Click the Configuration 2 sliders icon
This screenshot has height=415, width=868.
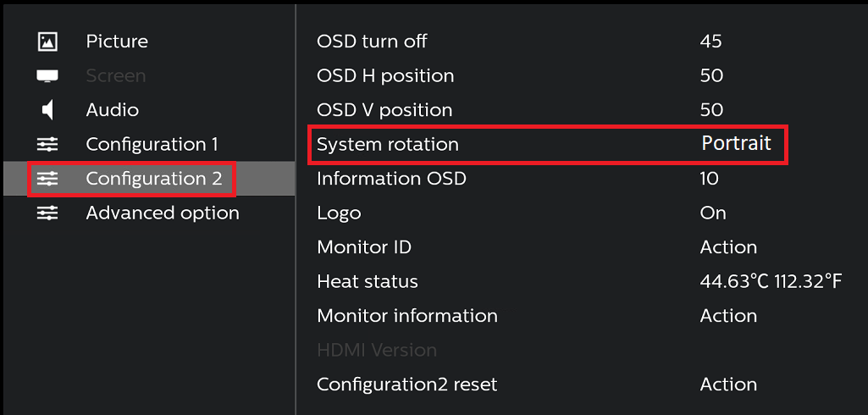47,179
